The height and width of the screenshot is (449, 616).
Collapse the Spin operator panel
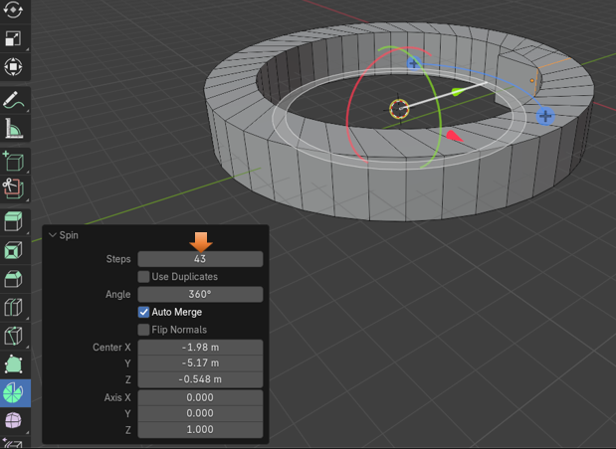click(x=52, y=235)
